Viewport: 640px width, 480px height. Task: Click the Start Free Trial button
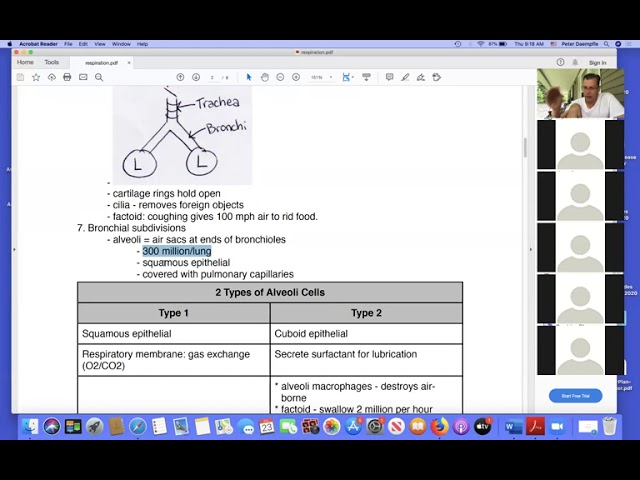576,396
